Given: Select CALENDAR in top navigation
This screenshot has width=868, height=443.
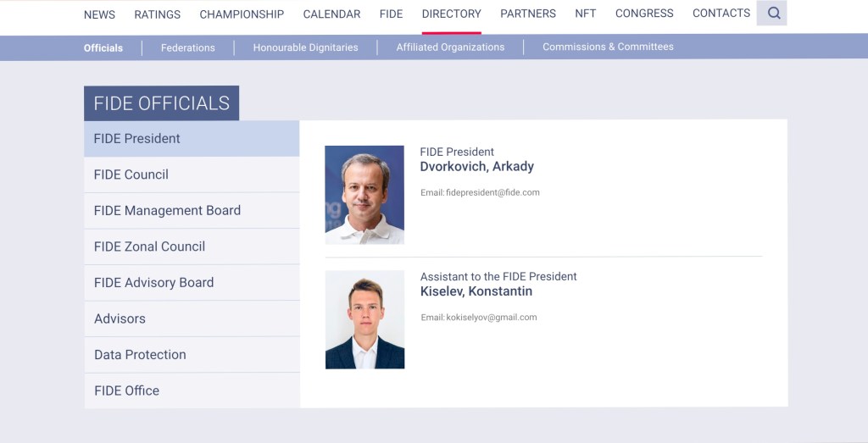Looking at the screenshot, I should 331,14.
